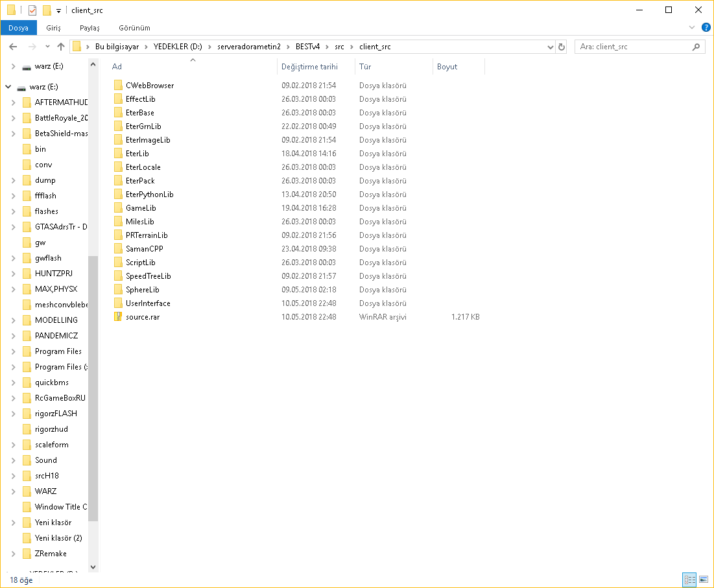The image size is (714, 588).
Task: Select the ScriptLib folder name
Action: pos(141,263)
